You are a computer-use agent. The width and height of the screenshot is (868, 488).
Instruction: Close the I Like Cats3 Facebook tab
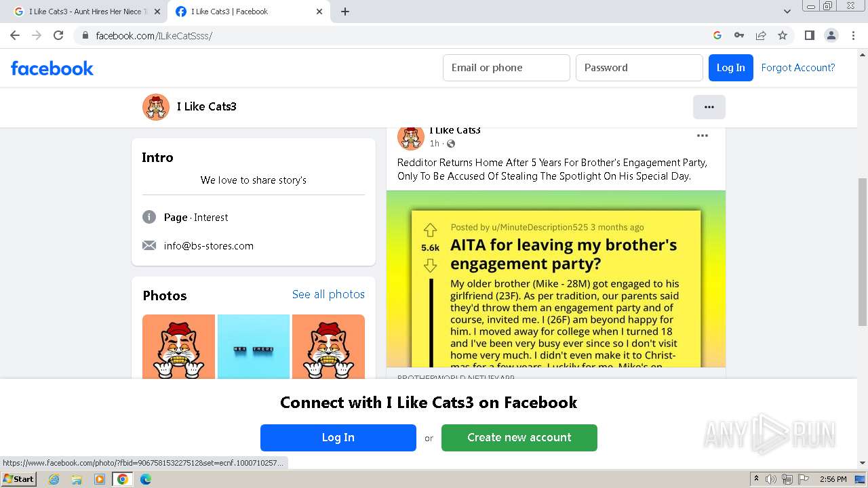[x=319, y=12]
